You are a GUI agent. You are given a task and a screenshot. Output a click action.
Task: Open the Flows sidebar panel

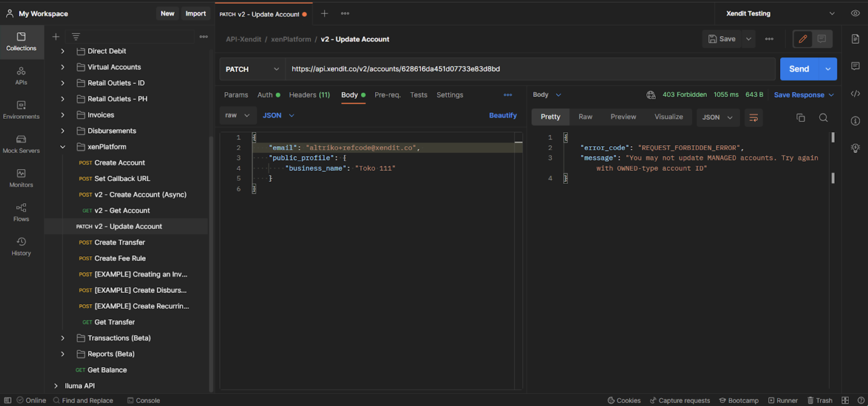[21, 212]
